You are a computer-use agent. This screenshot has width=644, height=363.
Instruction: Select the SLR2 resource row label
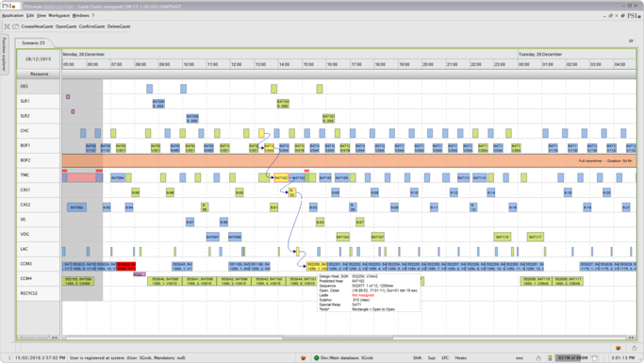pos(39,116)
